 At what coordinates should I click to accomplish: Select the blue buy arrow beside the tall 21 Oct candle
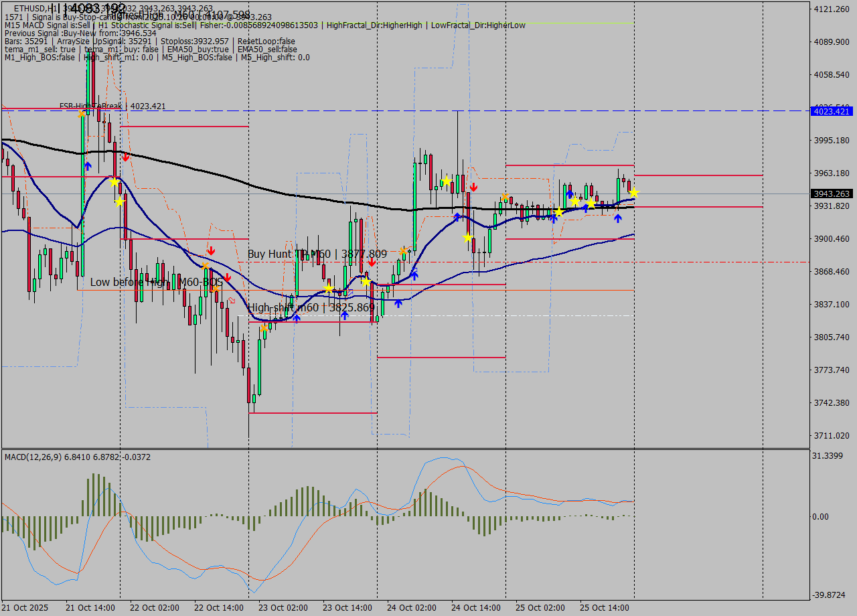(88, 165)
